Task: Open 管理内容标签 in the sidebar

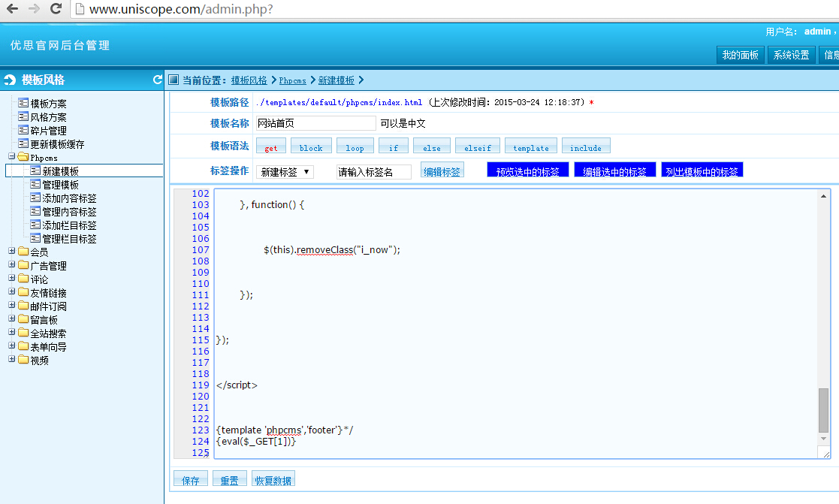Action: [x=70, y=212]
